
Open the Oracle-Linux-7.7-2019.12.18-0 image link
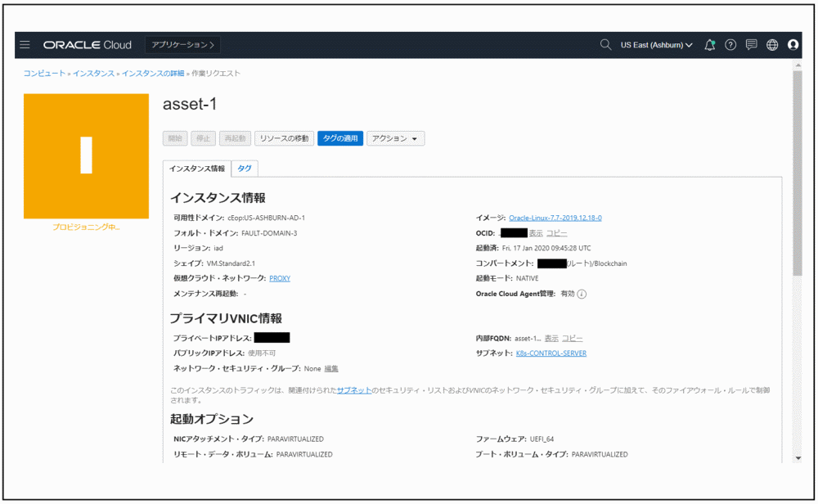[555, 218]
